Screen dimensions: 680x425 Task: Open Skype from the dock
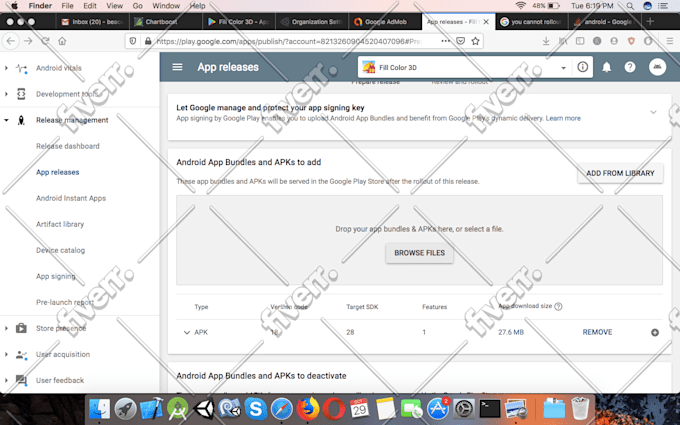click(x=255, y=409)
